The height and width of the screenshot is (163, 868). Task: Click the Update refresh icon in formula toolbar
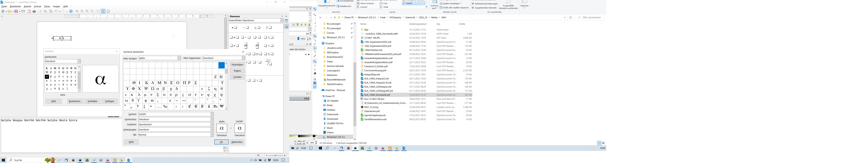pos(98,11)
